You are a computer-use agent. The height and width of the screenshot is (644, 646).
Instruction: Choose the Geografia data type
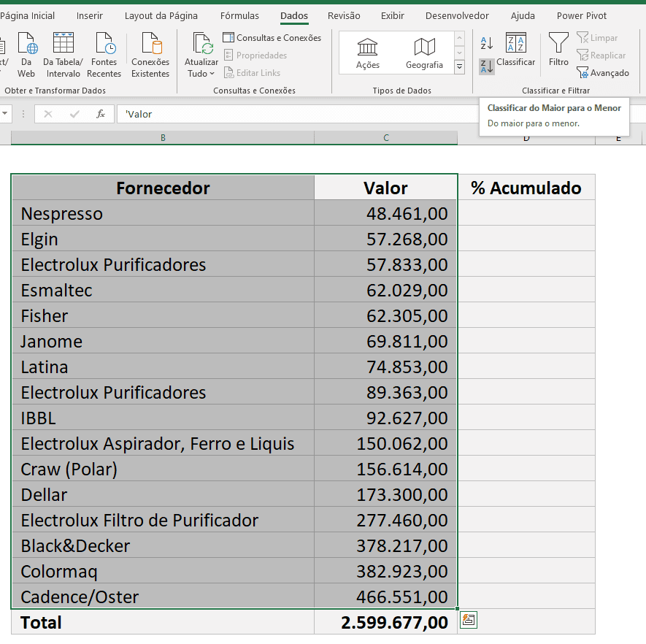point(424,53)
